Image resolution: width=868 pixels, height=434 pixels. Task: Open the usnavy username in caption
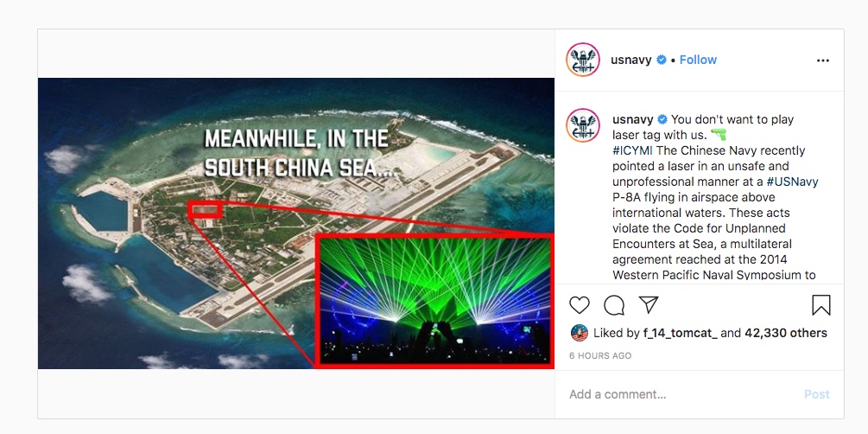tap(633, 119)
